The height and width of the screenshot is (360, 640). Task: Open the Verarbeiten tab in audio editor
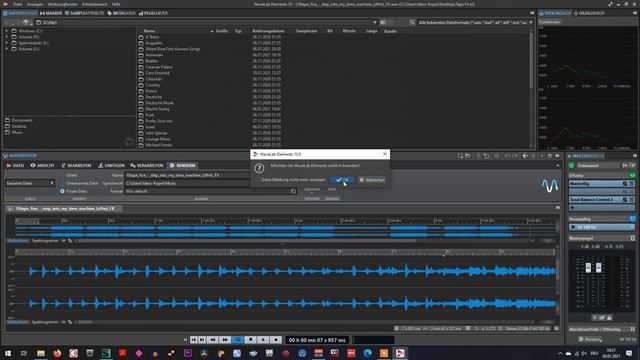tap(147, 165)
